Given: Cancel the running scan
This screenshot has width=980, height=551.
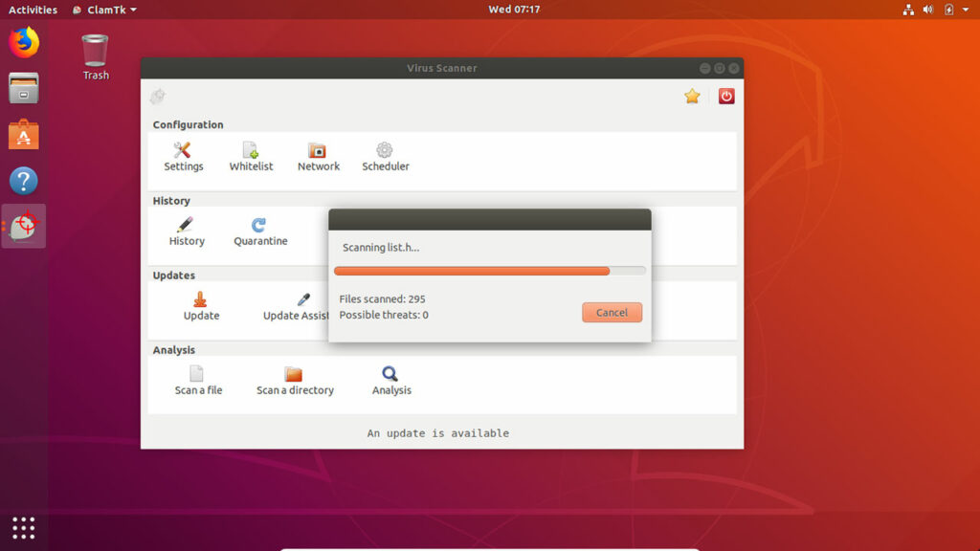Looking at the screenshot, I should (x=612, y=313).
